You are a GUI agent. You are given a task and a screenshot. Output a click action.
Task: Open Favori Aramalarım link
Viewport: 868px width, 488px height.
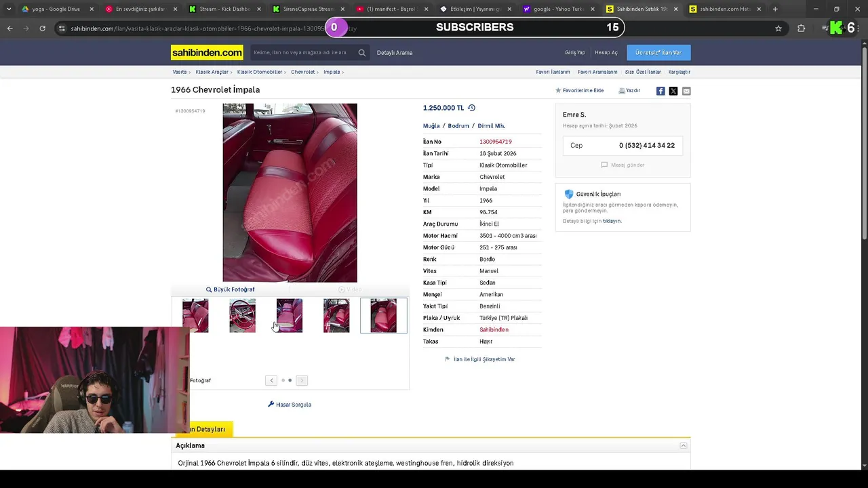coord(597,72)
